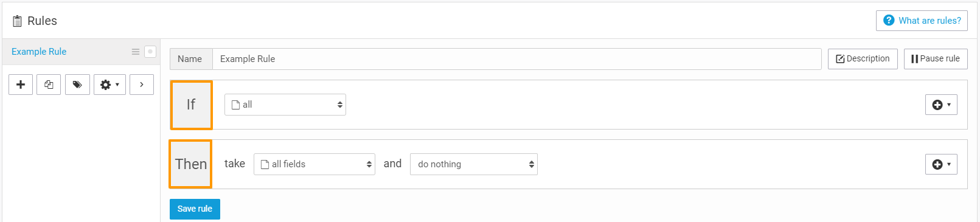
Task: Open the 'all fields' dropdown
Action: [x=315, y=164]
